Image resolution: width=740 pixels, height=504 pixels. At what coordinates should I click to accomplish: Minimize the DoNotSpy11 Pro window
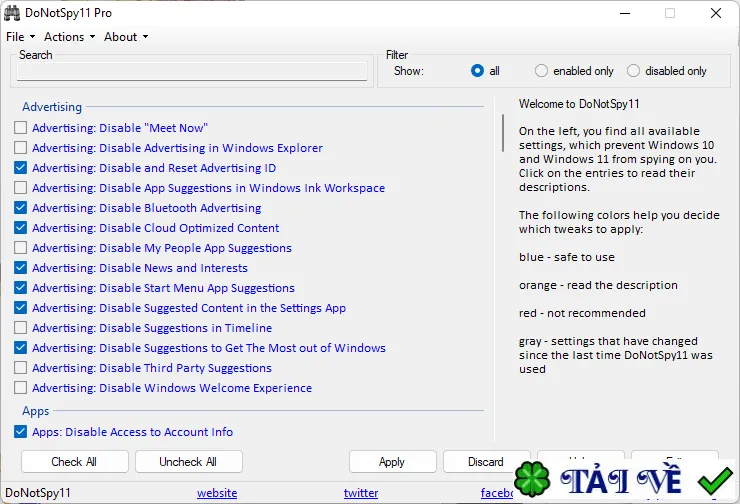625,13
